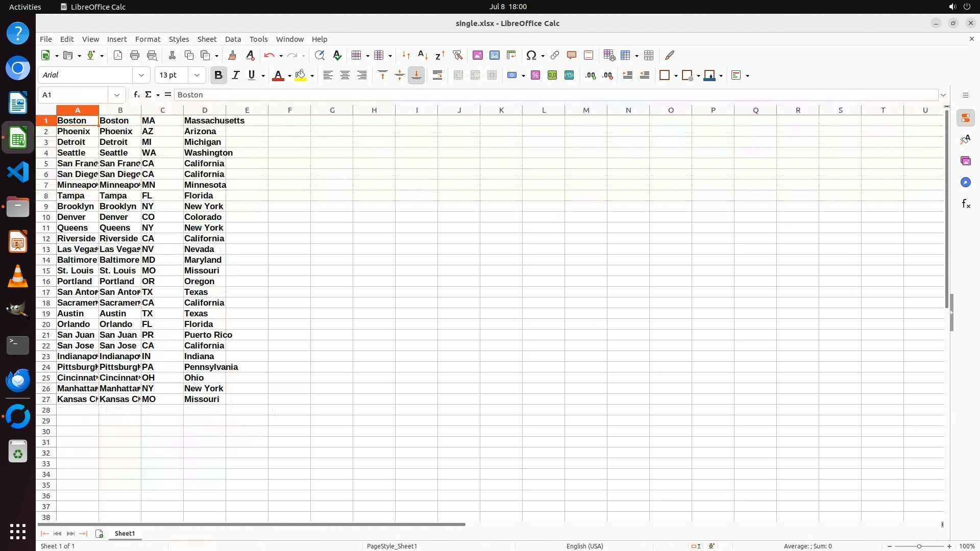This screenshot has height=551, width=980.
Task: Open the font size dropdown
Action: click(197, 76)
